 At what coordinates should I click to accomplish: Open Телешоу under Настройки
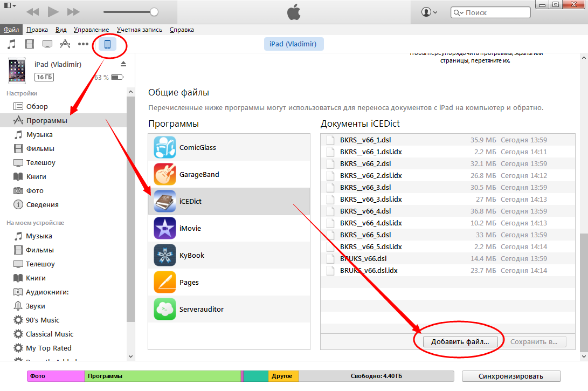(64, 162)
